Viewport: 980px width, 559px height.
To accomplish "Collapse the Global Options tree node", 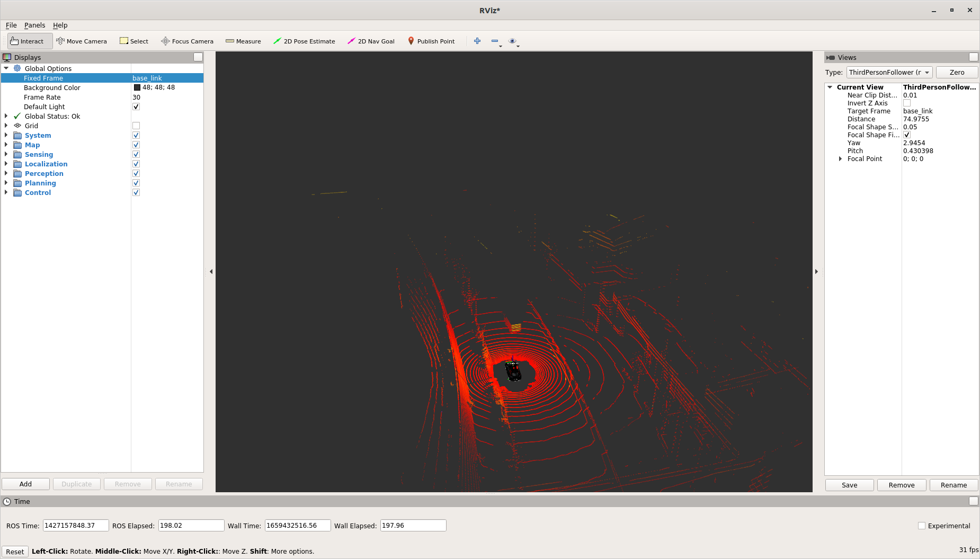I will [6, 68].
